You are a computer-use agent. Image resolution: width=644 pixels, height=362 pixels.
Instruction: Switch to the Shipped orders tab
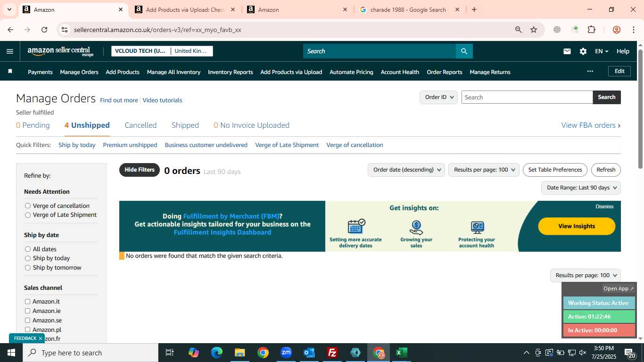pyautogui.click(x=185, y=125)
